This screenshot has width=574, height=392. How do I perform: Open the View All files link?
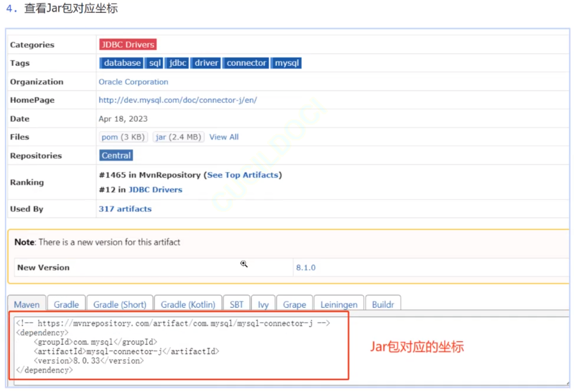(x=224, y=137)
